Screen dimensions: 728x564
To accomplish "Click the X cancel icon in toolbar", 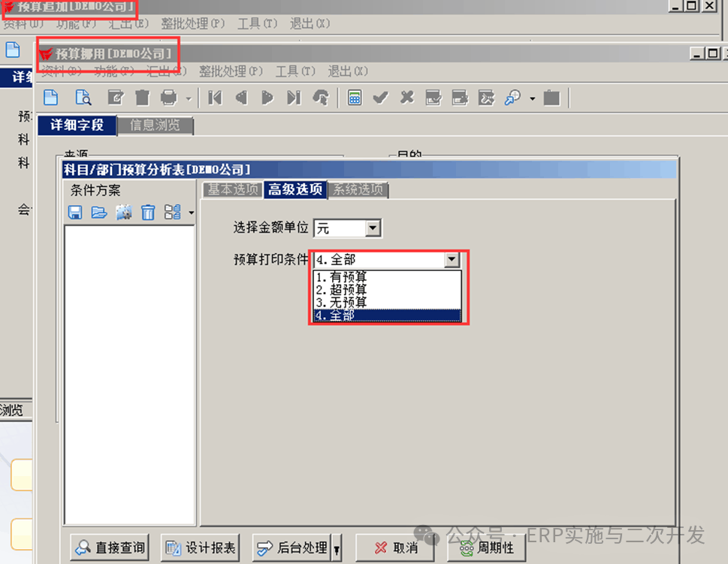I will click(406, 98).
